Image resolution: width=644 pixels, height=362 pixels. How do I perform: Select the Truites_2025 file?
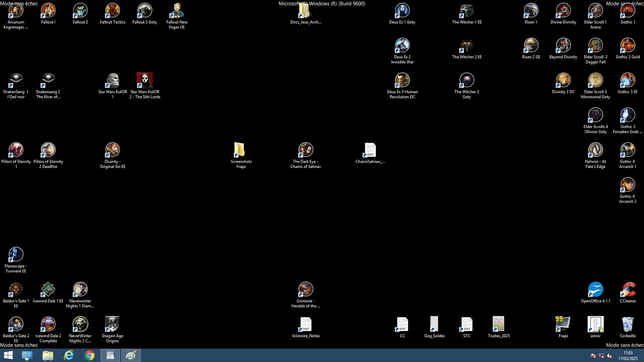tap(499, 324)
